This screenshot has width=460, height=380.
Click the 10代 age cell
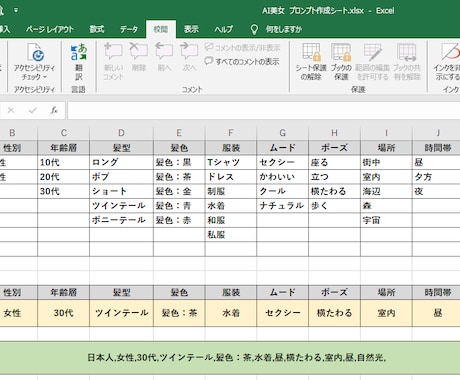(x=64, y=162)
